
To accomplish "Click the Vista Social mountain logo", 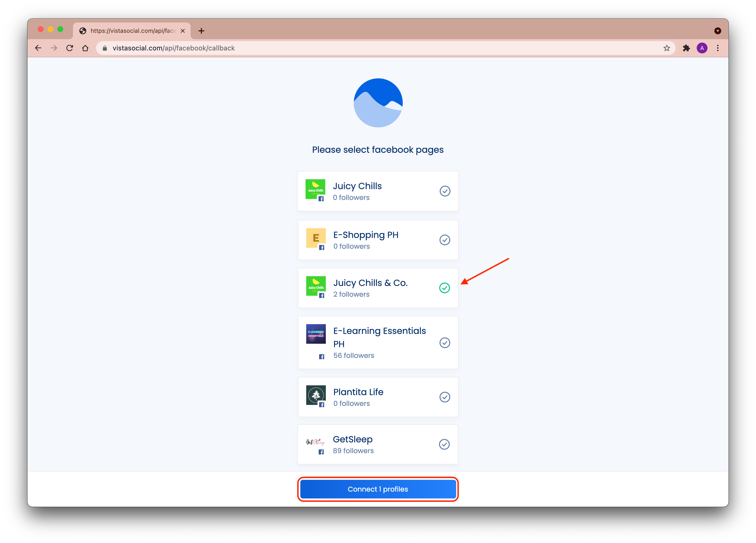I will click(378, 103).
